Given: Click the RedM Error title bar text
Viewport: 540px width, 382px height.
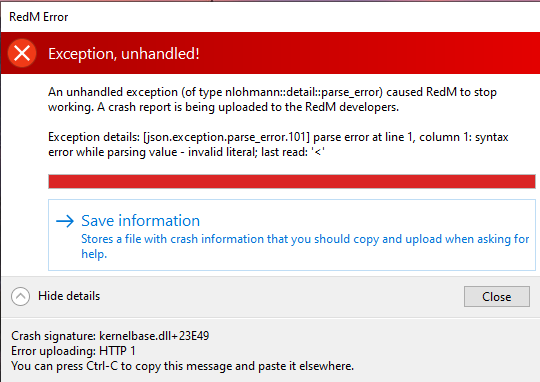Looking at the screenshot, I should pyautogui.click(x=39, y=17).
